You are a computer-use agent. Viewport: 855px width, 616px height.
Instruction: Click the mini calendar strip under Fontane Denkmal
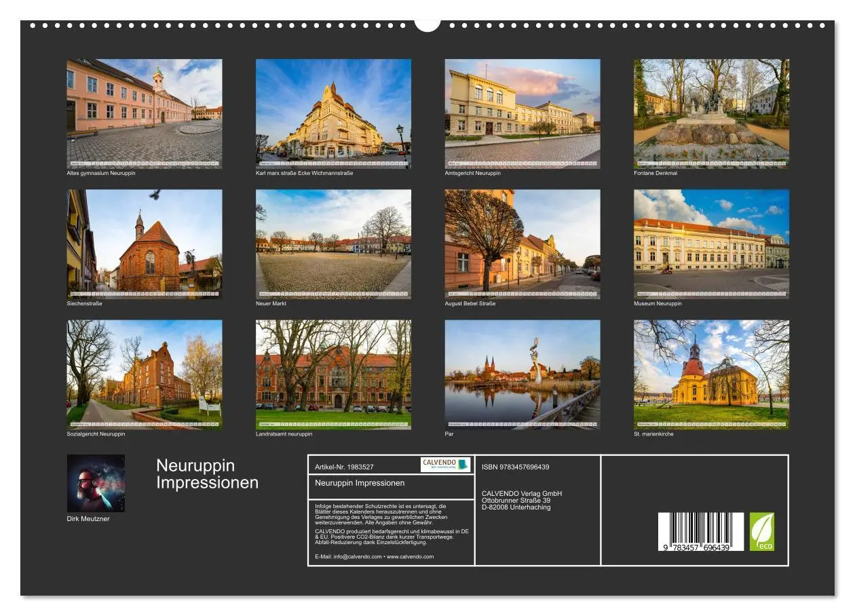tap(710, 161)
